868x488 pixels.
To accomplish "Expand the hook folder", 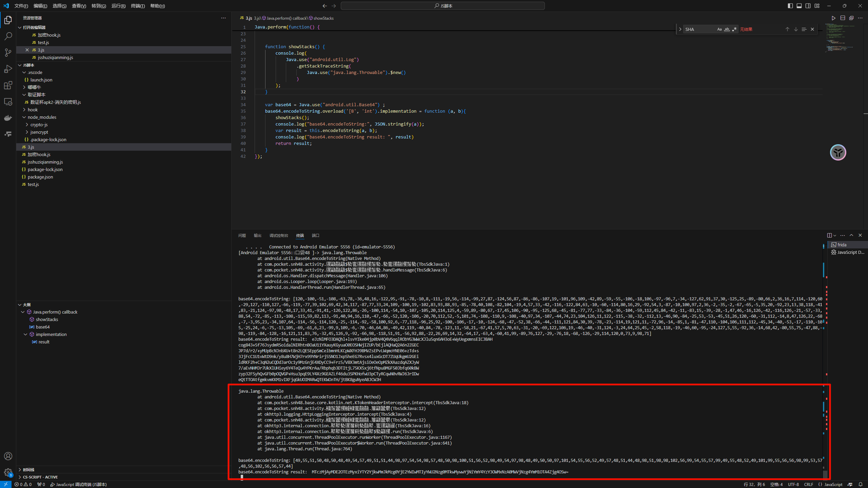I will point(33,110).
